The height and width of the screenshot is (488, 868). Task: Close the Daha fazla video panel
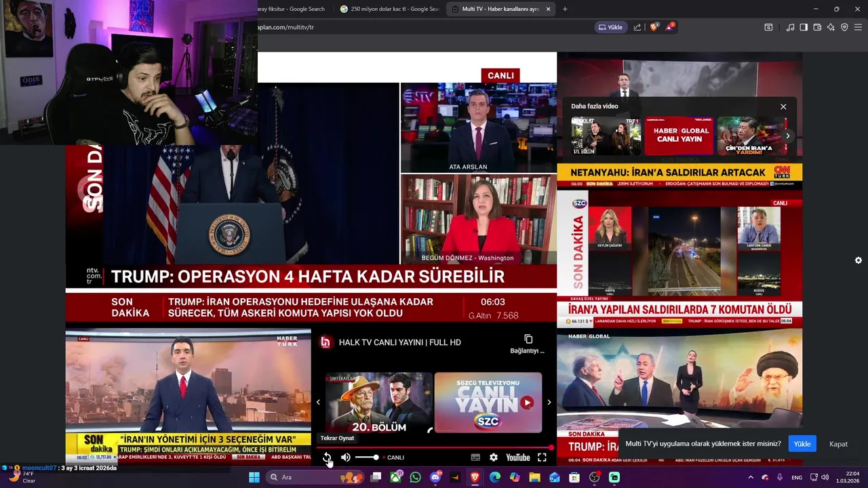(783, 106)
